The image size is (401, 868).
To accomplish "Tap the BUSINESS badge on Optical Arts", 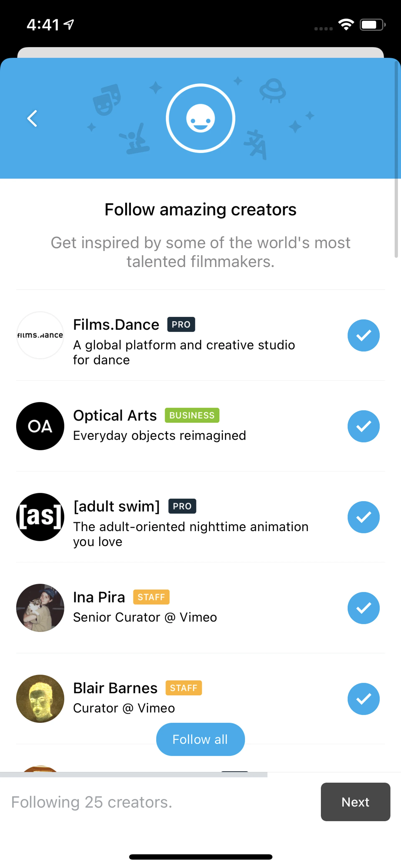I will click(x=192, y=415).
